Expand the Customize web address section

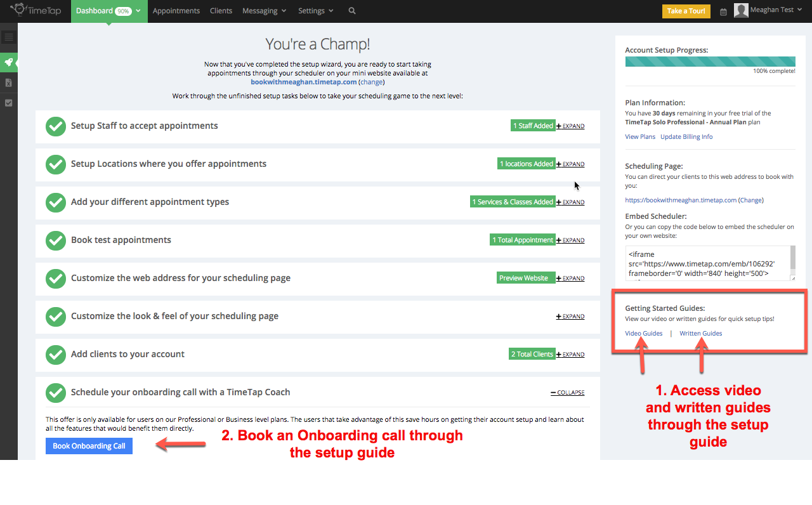(x=570, y=279)
